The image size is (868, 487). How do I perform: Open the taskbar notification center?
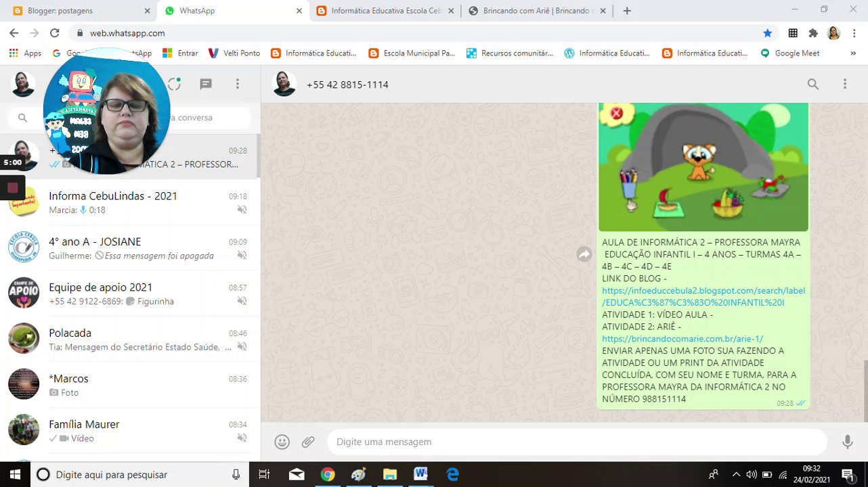(847, 474)
